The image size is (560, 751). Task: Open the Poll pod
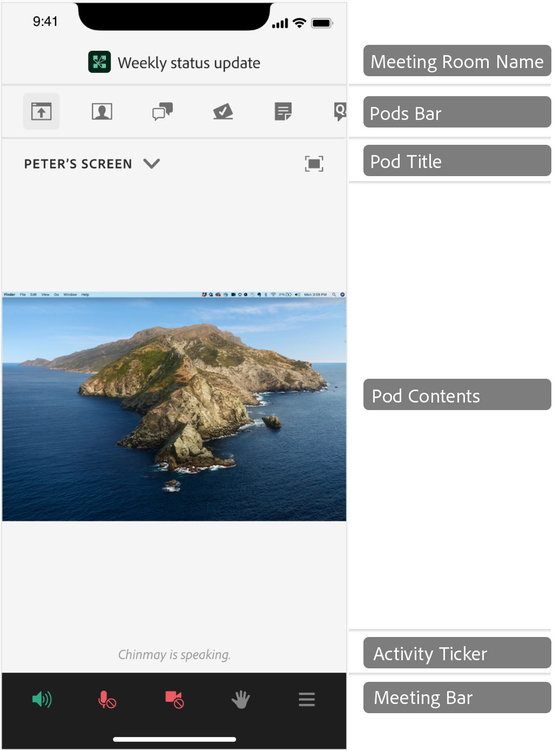(x=224, y=111)
